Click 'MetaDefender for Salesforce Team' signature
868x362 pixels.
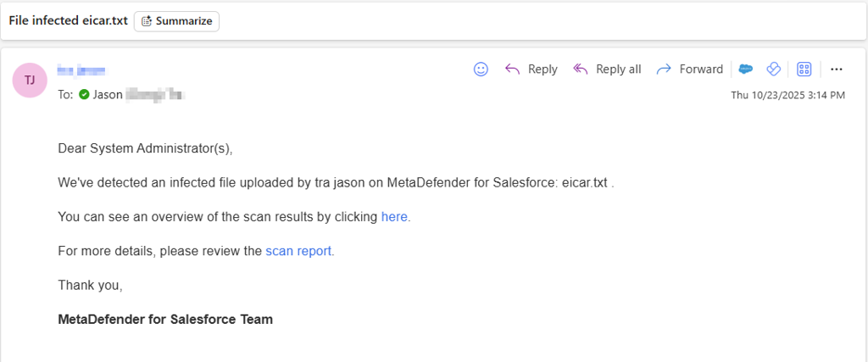[165, 320]
